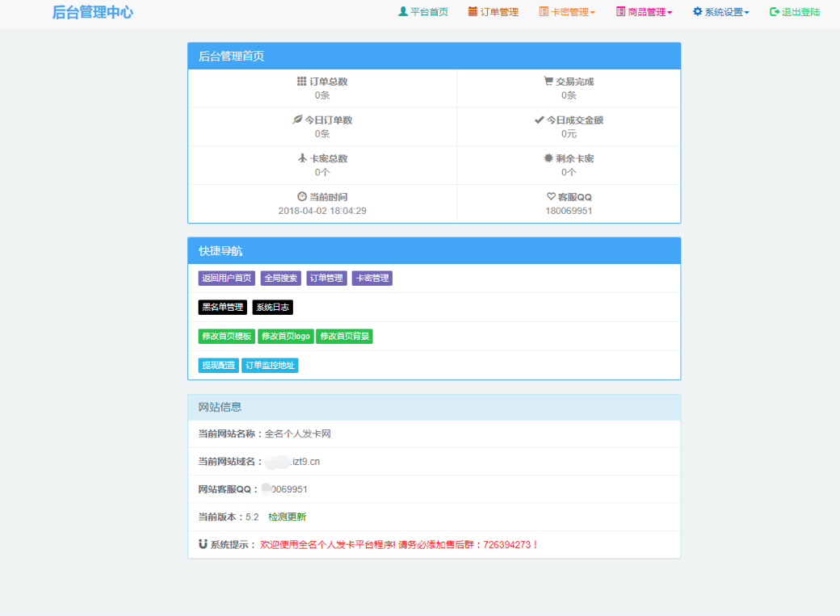Click the timestamp 2018-04-02 18:04:29
The height and width of the screenshot is (616, 840).
[x=322, y=211]
